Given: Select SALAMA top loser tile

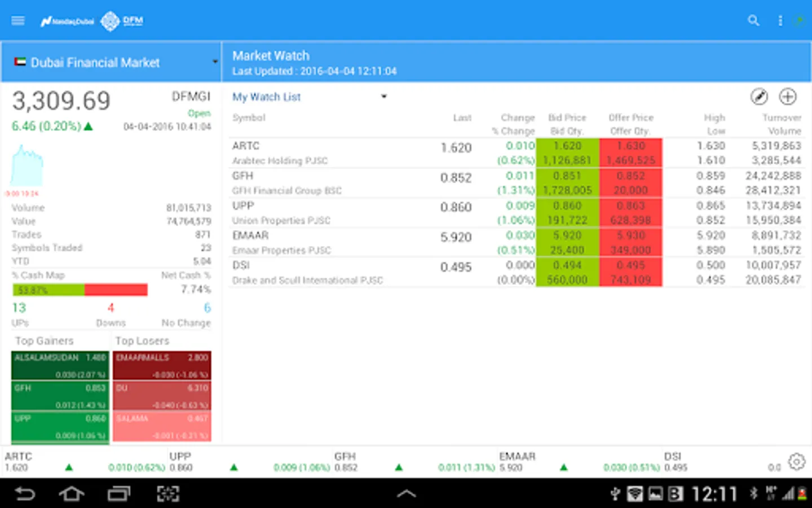Looking at the screenshot, I should 162,427.
